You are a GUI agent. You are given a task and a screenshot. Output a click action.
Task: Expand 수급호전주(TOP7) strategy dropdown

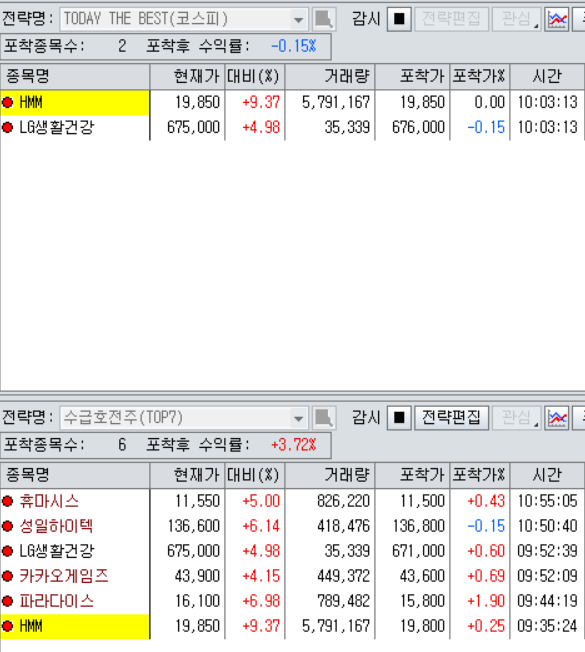298,418
